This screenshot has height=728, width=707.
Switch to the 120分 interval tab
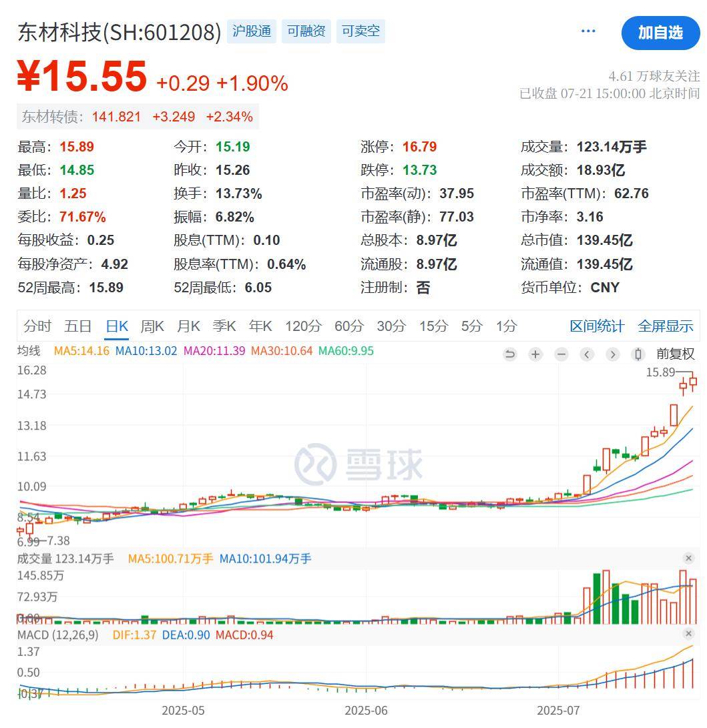tap(303, 326)
